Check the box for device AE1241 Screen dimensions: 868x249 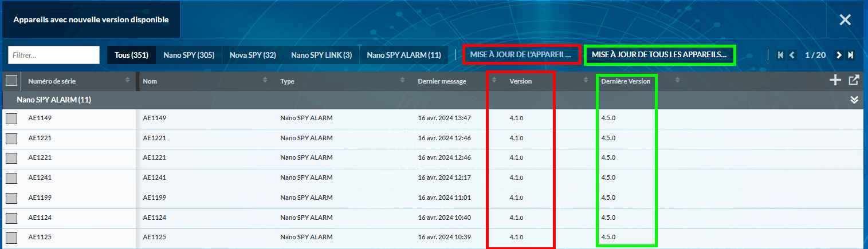click(11, 178)
